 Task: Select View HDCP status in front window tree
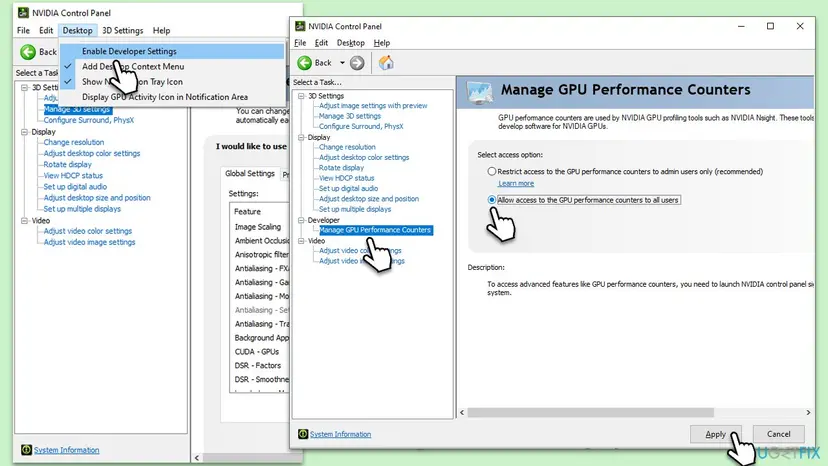pos(346,178)
